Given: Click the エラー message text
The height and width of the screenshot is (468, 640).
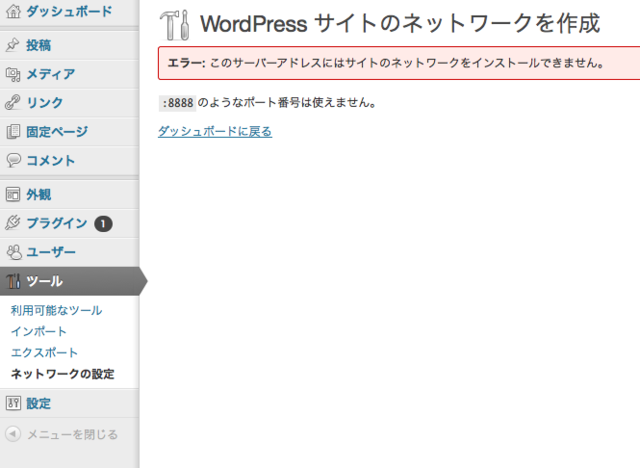Looking at the screenshot, I should pyautogui.click(x=386, y=63).
